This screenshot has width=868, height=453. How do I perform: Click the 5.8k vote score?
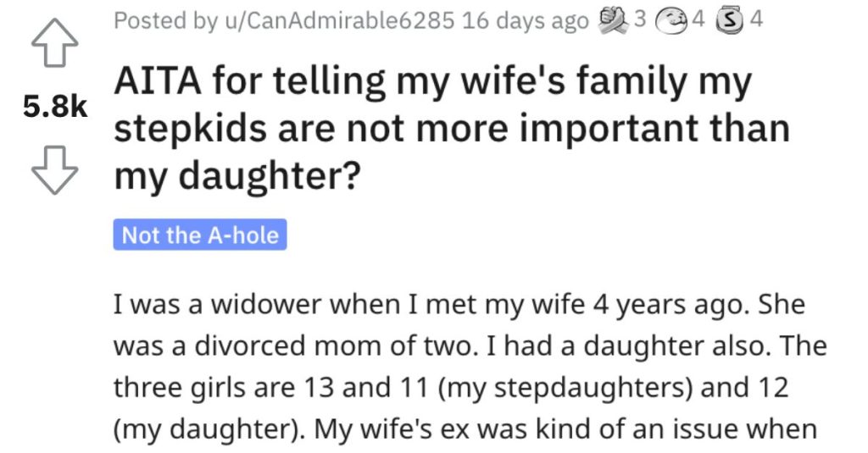[x=55, y=106]
